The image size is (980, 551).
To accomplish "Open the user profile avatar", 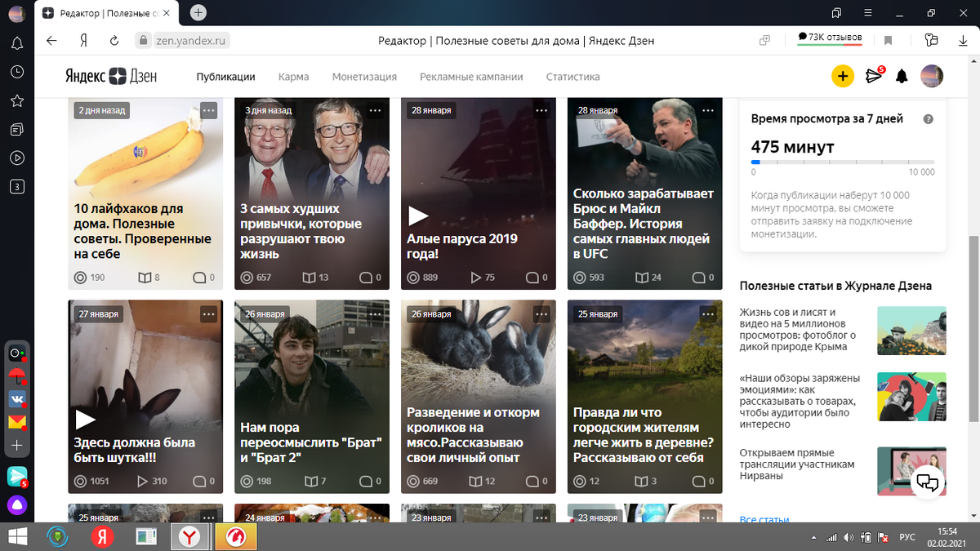I will point(932,77).
